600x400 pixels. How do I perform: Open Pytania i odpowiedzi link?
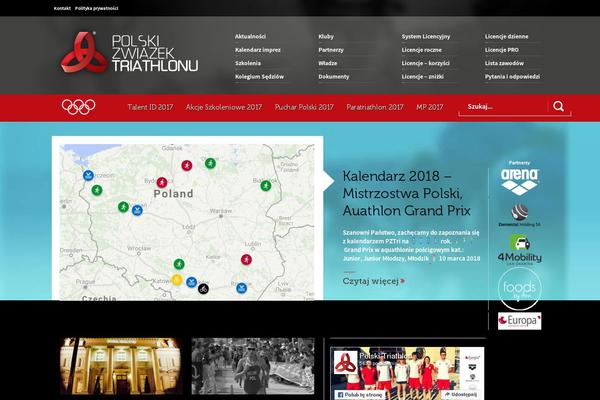(x=512, y=77)
